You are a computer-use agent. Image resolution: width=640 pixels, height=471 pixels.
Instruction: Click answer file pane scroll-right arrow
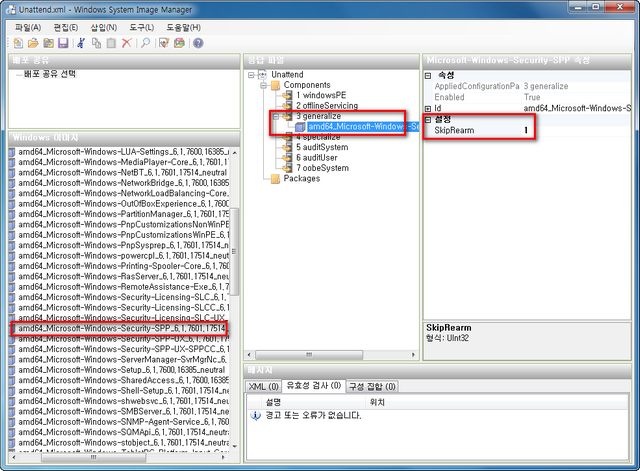413,355
